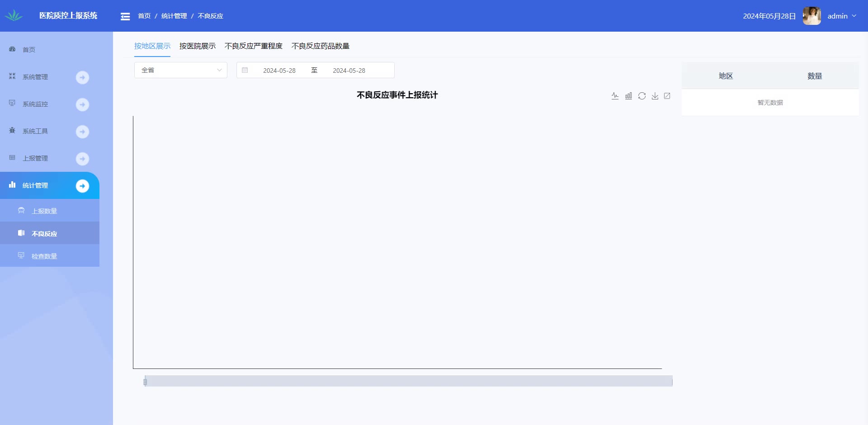Open the 检查数量 submenu entry
The height and width of the screenshot is (425, 868).
tap(50, 255)
